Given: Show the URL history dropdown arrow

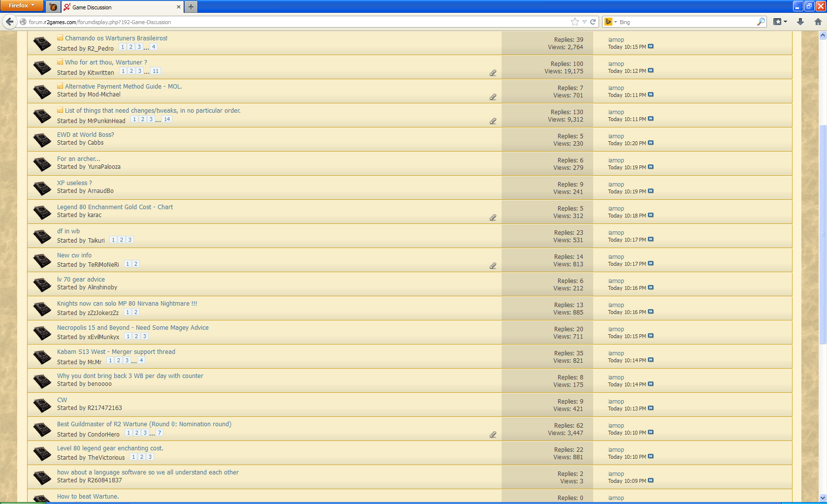Looking at the screenshot, I should point(584,22).
